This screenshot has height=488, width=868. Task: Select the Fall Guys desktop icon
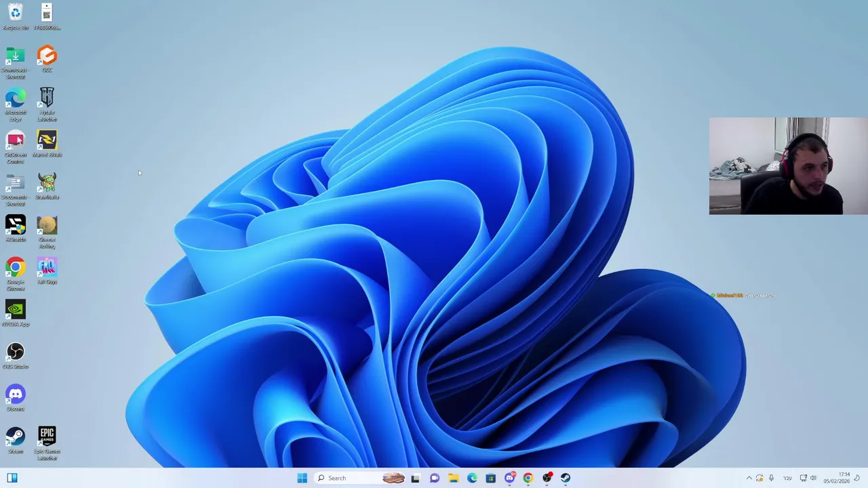(x=47, y=271)
